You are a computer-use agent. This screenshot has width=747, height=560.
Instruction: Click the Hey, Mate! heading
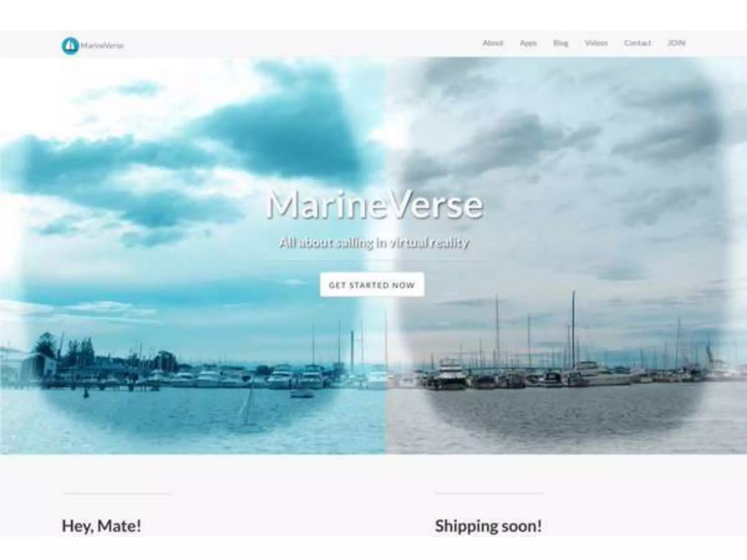point(101,526)
